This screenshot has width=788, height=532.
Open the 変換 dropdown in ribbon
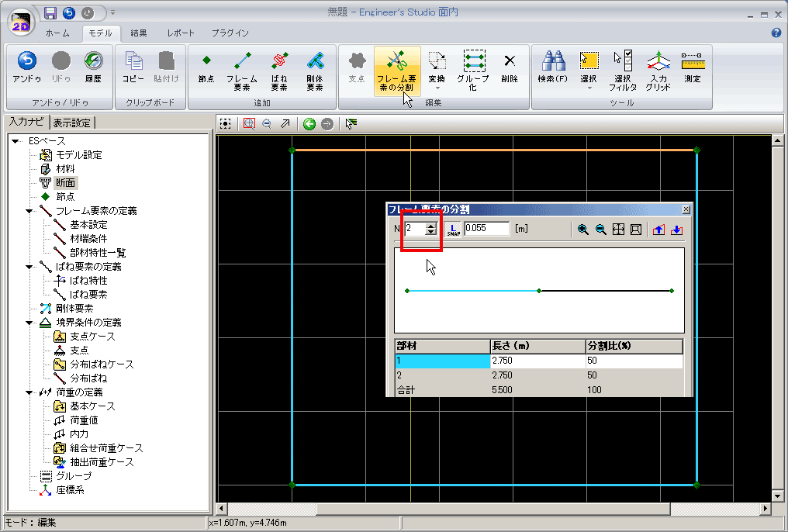coord(437,70)
